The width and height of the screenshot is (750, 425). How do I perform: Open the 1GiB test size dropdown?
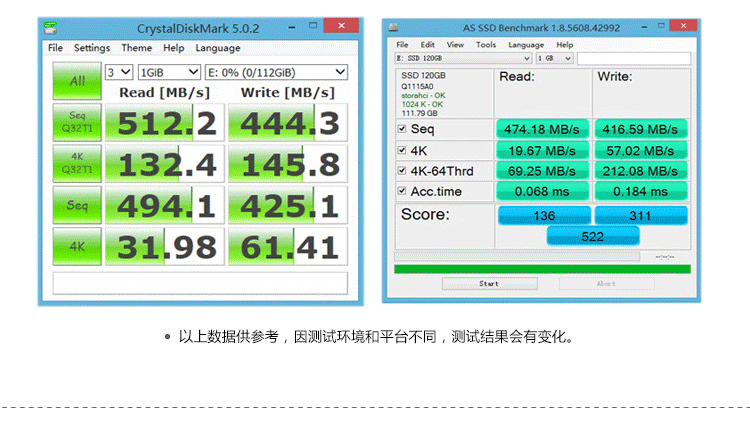(x=169, y=72)
